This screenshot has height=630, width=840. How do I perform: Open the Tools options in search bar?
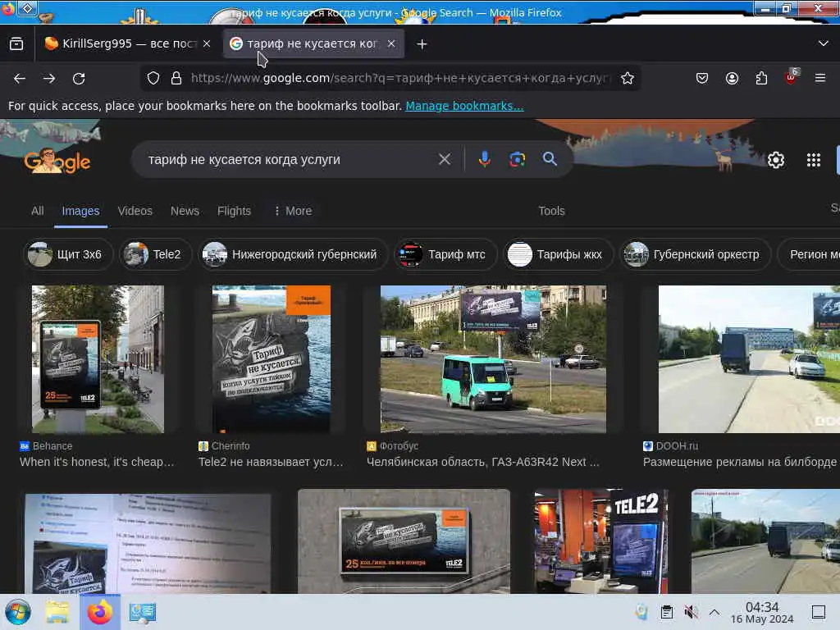[551, 211]
